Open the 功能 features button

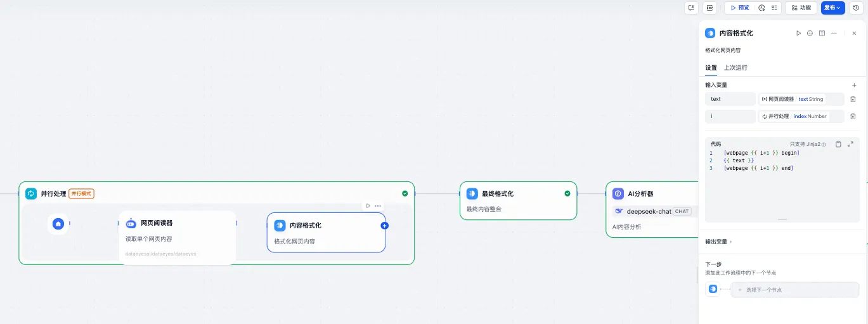point(801,8)
